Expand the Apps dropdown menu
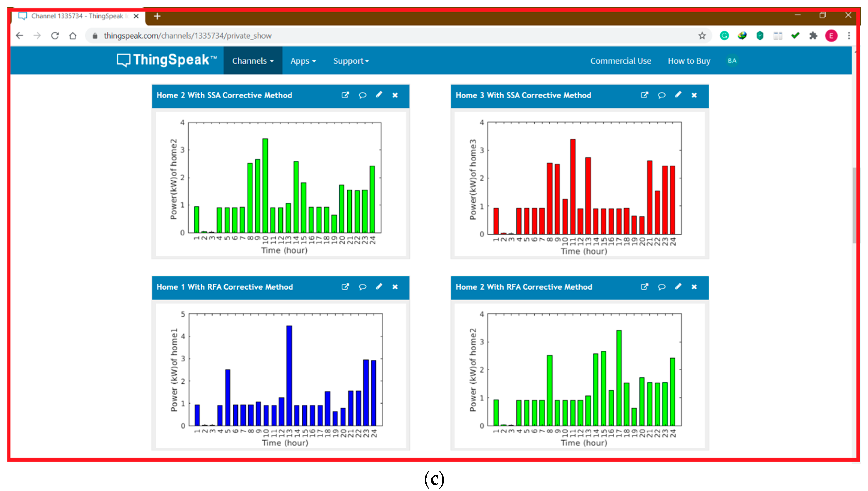Viewport: 868px width, 491px height. pos(303,61)
